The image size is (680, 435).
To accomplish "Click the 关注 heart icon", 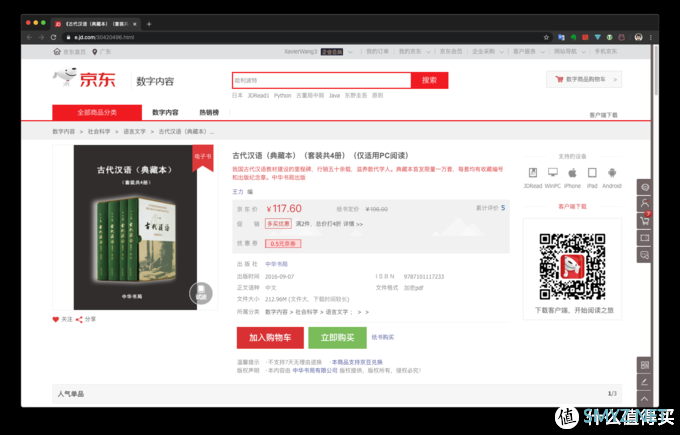I will pyautogui.click(x=56, y=320).
